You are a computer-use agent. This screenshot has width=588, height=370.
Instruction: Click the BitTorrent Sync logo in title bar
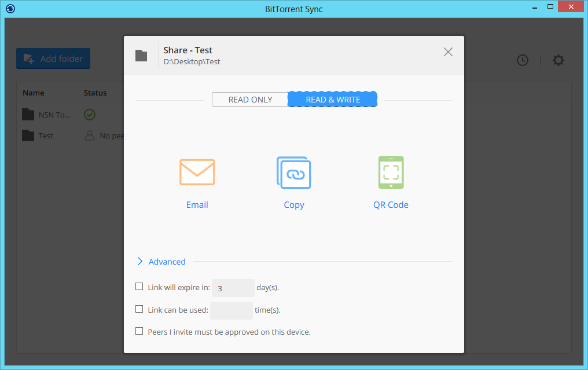click(x=10, y=8)
